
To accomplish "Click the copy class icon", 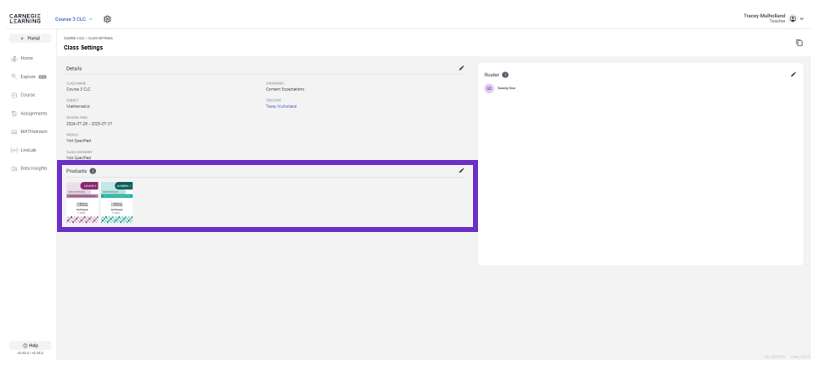I will [799, 43].
